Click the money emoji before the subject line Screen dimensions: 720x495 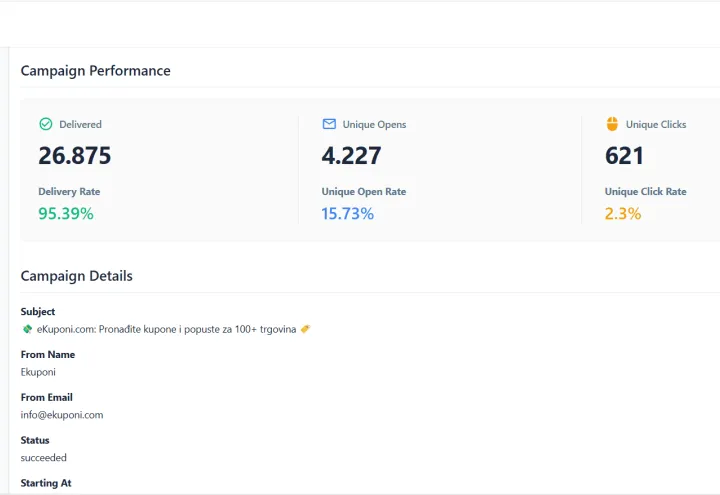[x=27, y=329]
